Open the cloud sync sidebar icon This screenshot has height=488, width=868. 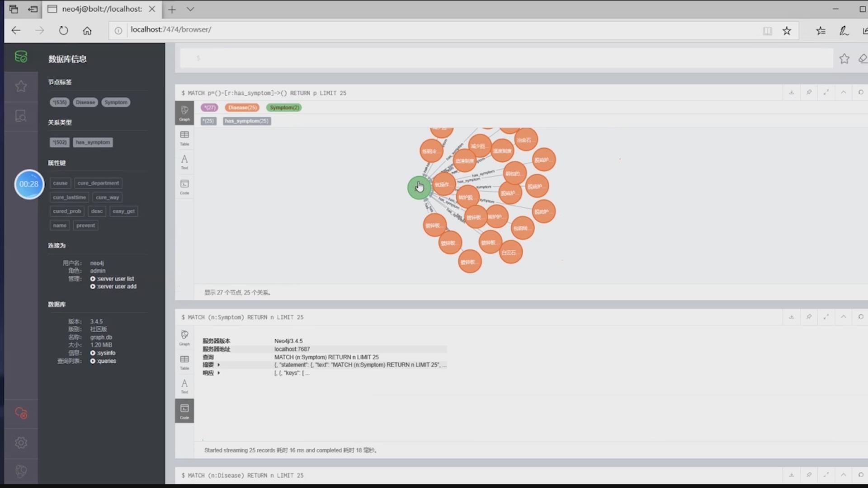[21, 413]
